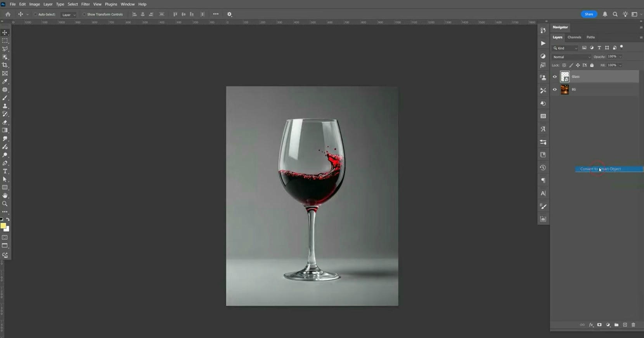
Task: Open the Adjustments panel icon
Action: tap(543, 56)
